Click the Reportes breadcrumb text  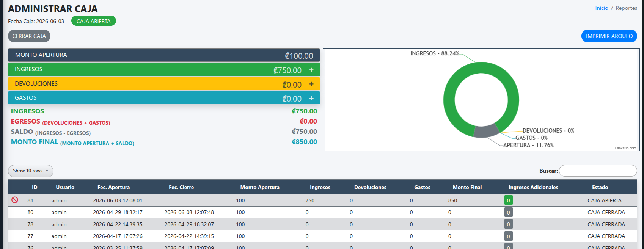click(x=626, y=8)
